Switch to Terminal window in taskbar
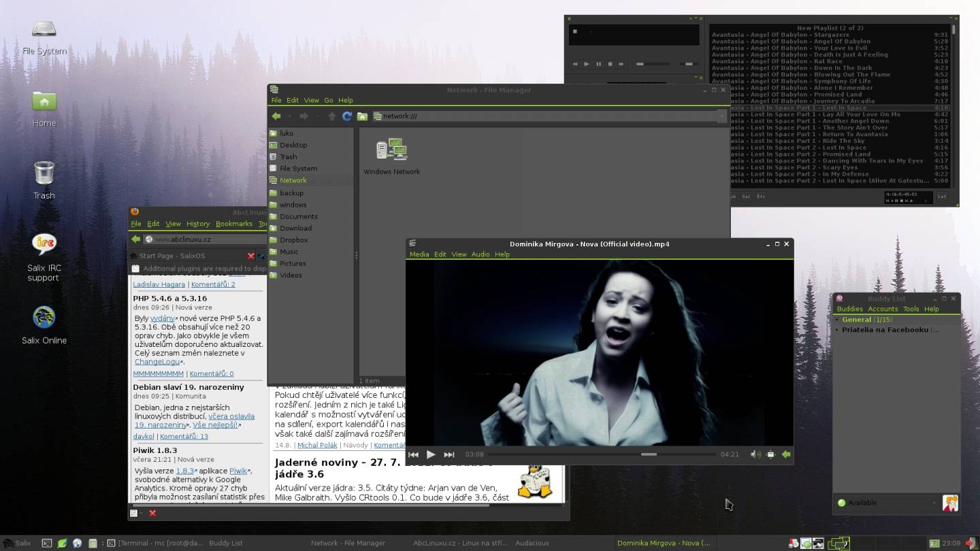Image resolution: width=980 pixels, height=551 pixels. 155,543
